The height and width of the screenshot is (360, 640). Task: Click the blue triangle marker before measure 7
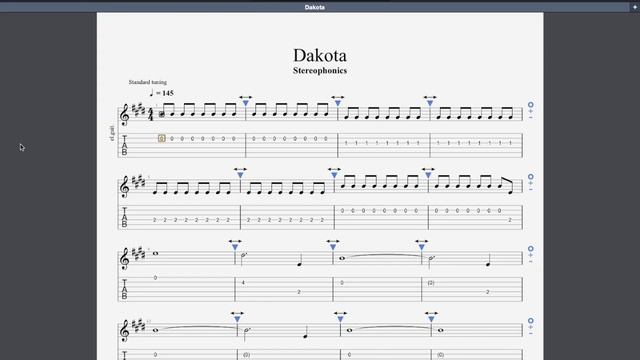pos(334,175)
